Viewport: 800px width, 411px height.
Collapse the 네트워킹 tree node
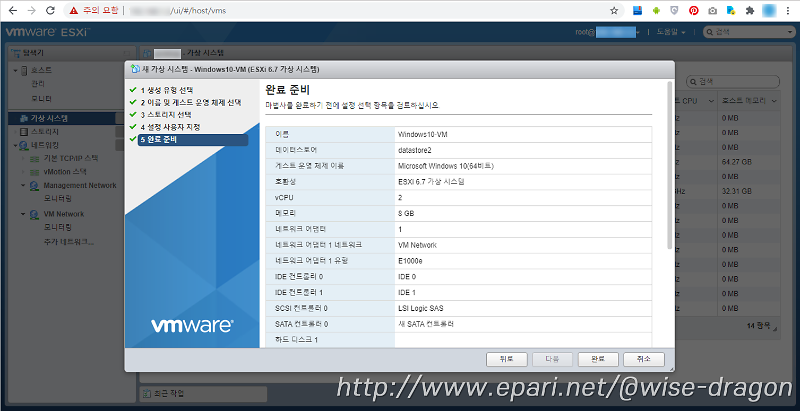[x=15, y=145]
